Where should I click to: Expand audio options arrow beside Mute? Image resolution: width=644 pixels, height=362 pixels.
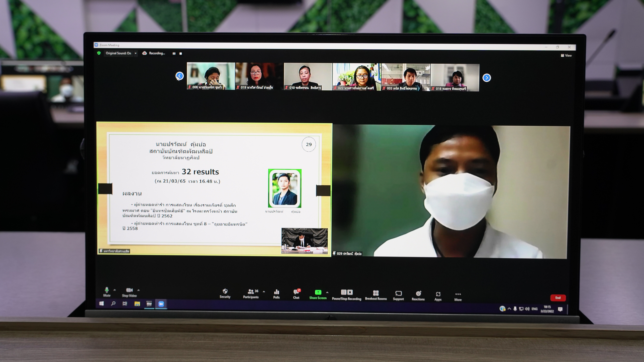[x=115, y=290]
